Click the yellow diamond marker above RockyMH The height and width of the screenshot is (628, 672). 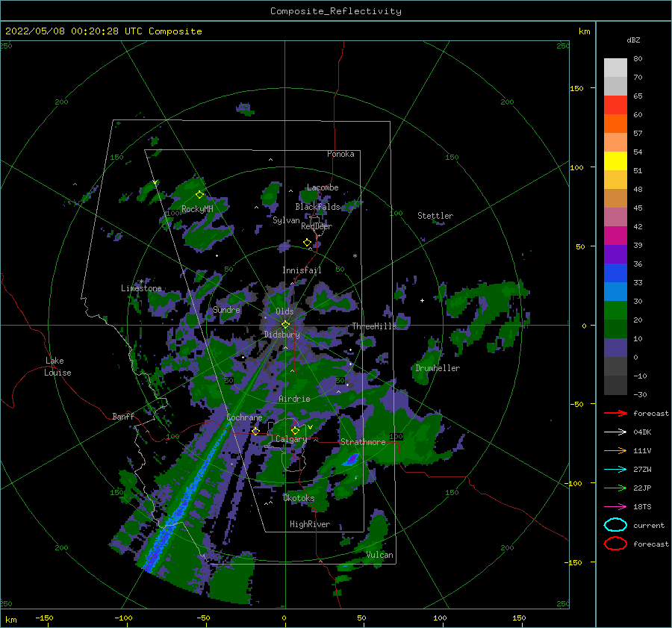click(199, 195)
